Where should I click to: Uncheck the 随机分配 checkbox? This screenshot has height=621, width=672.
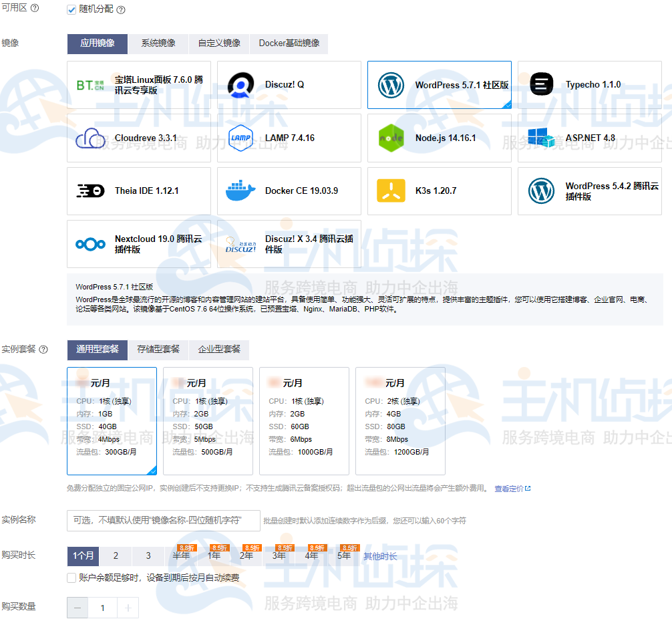71,9
